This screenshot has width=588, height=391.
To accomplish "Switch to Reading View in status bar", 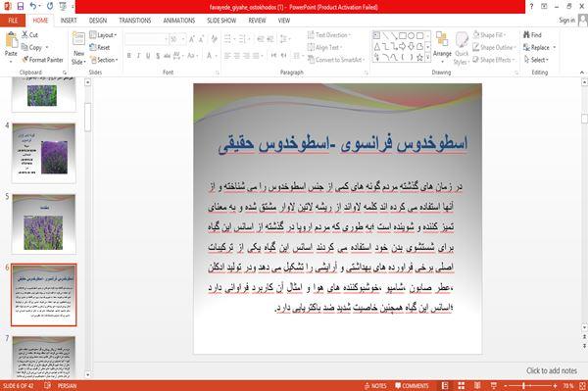I will click(x=477, y=385).
